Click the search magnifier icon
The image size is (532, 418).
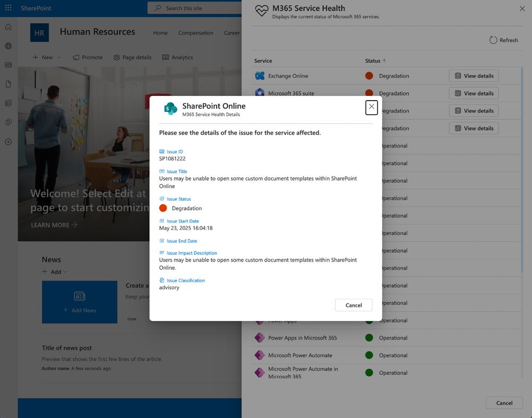point(158,8)
